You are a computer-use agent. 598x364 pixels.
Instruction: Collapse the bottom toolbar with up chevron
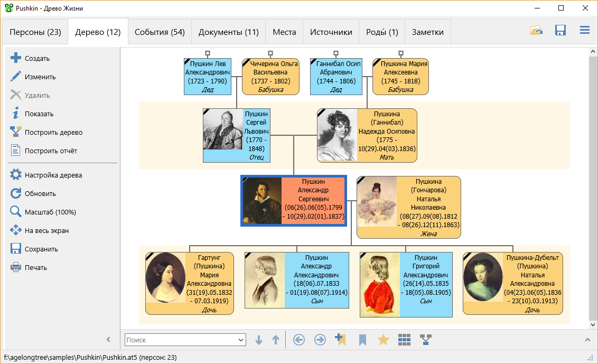click(x=587, y=340)
